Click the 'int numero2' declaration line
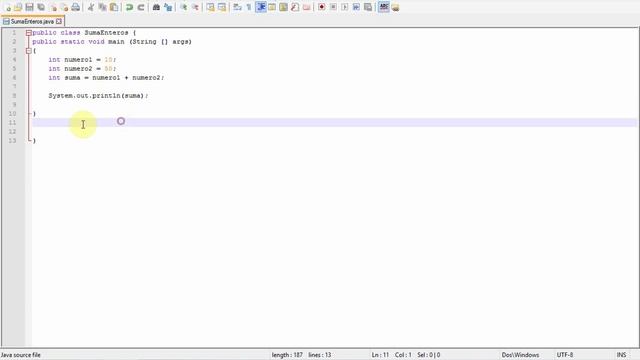640x360 pixels. (82, 69)
